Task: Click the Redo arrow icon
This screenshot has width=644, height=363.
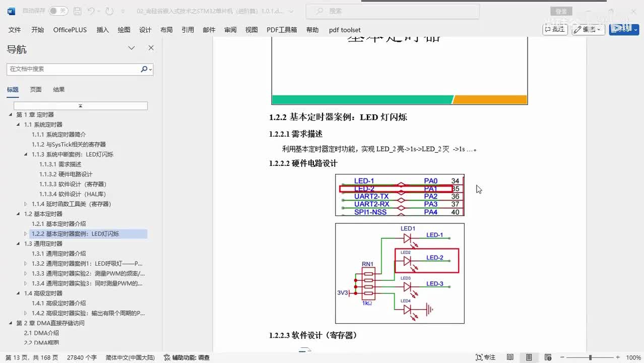Action: click(109, 11)
